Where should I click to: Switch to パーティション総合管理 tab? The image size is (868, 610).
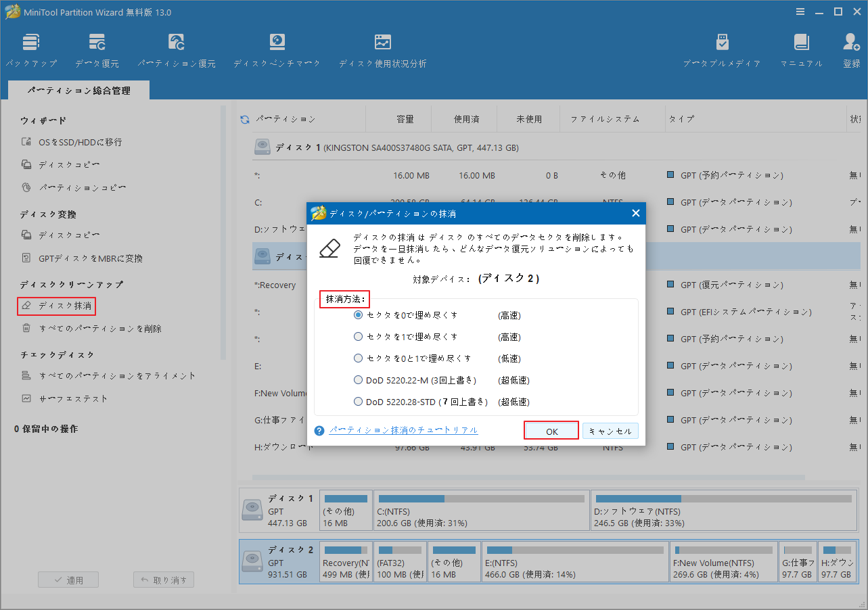tap(78, 91)
